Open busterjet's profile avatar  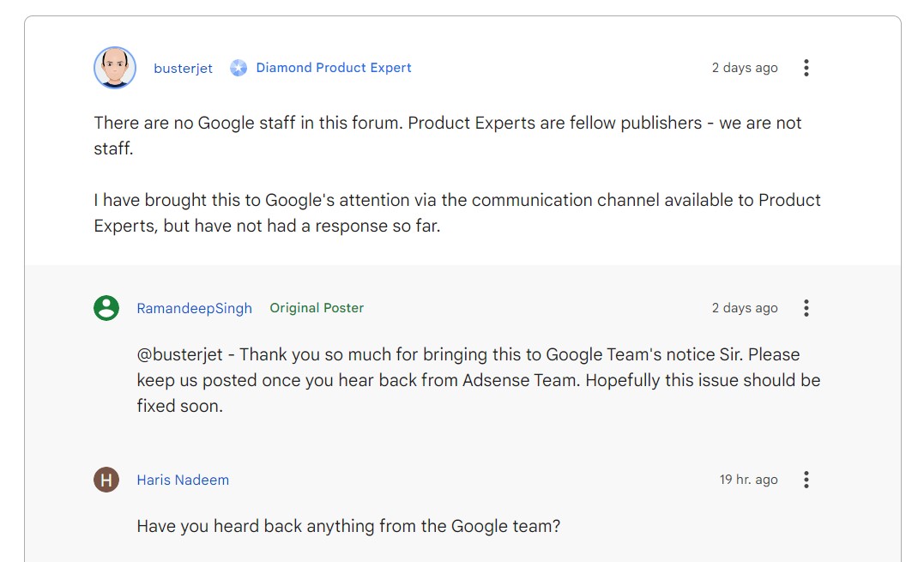coord(115,68)
